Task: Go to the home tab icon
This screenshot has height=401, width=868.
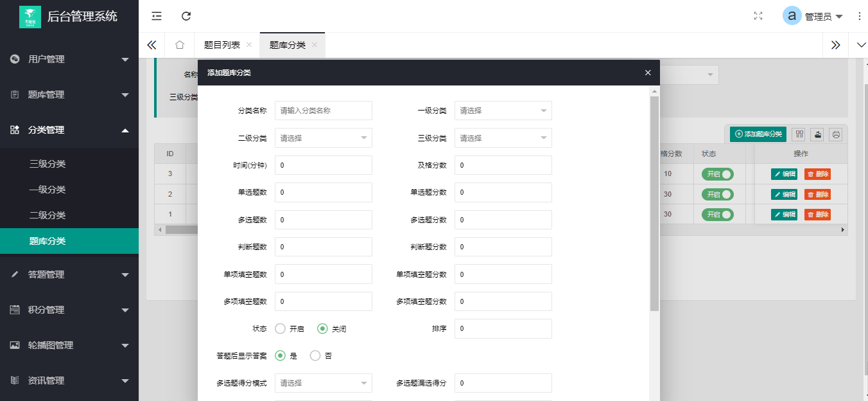Action: click(x=180, y=44)
